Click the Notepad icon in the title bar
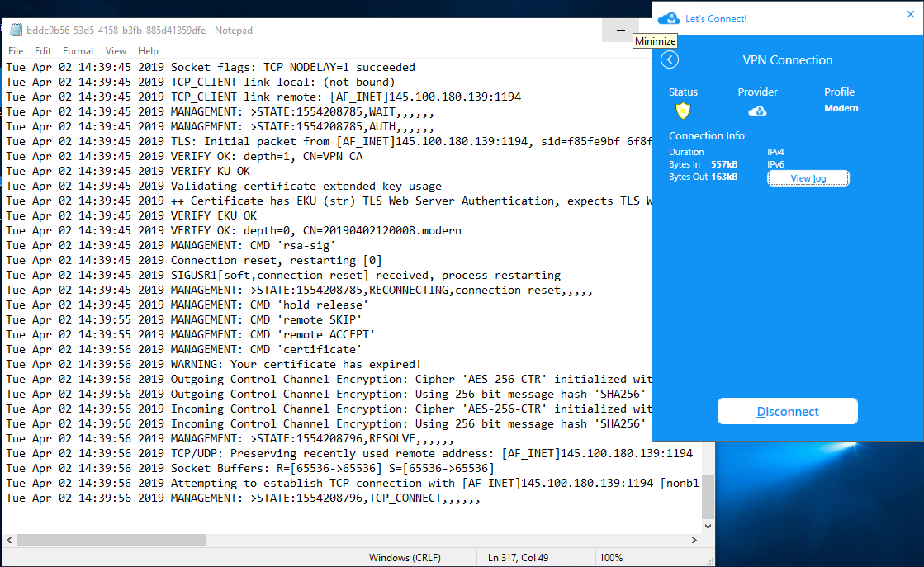The image size is (924, 567). point(16,29)
